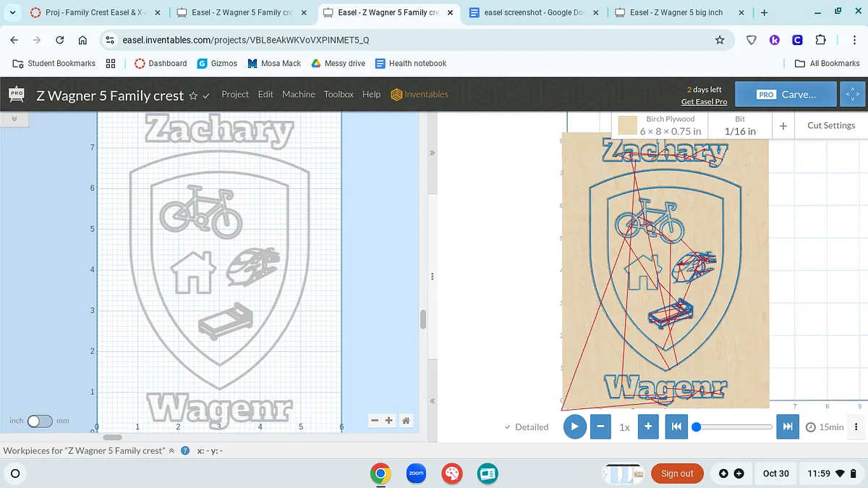Click the home reset view icon
This screenshot has width=868, height=488.
click(406, 421)
